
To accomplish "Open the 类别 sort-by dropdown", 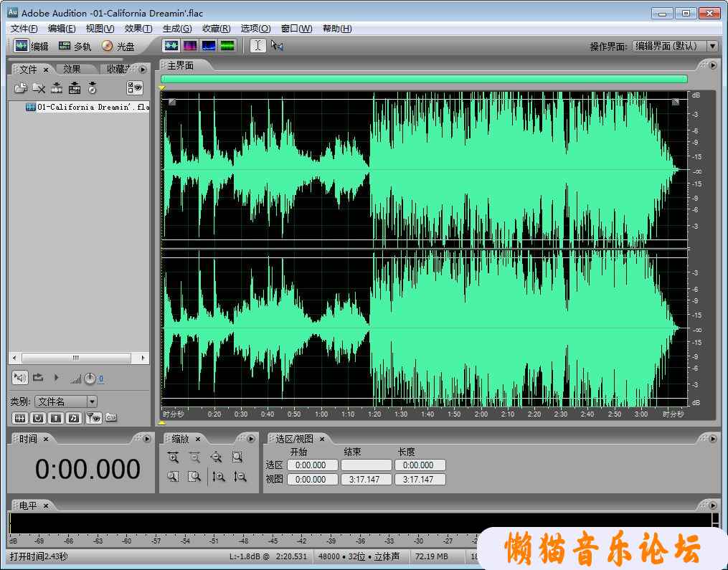I will 66,402.
